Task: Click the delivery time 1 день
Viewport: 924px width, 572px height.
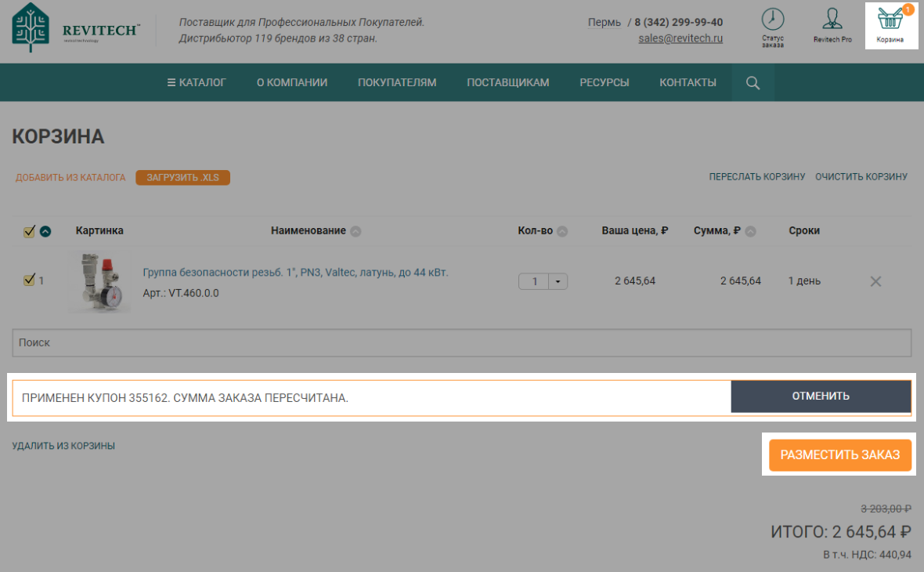Action: 804,281
